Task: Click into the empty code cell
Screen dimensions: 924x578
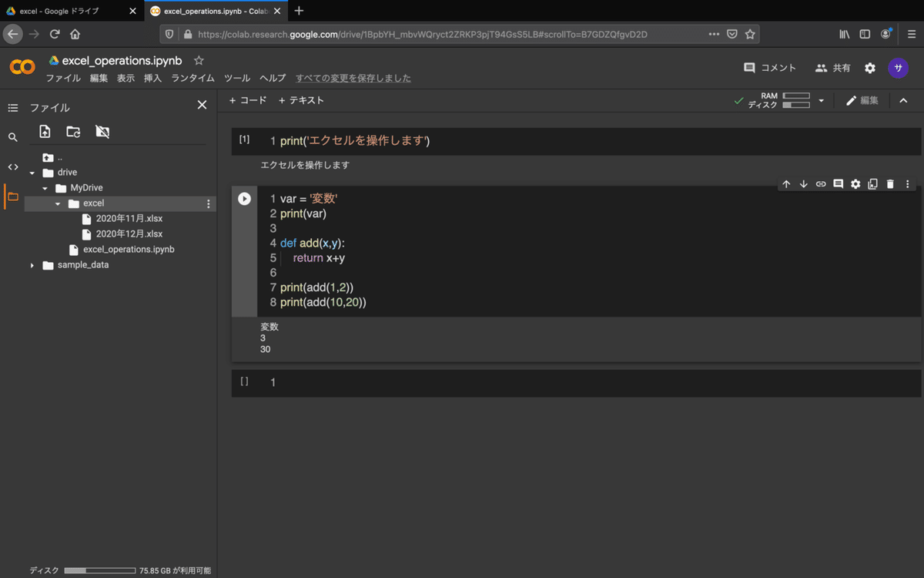Action: click(x=589, y=383)
